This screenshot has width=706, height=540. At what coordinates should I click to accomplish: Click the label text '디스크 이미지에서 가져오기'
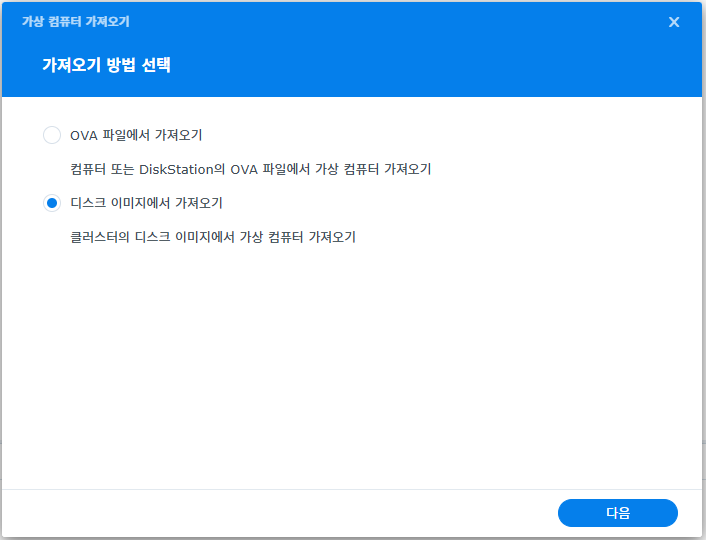point(146,203)
